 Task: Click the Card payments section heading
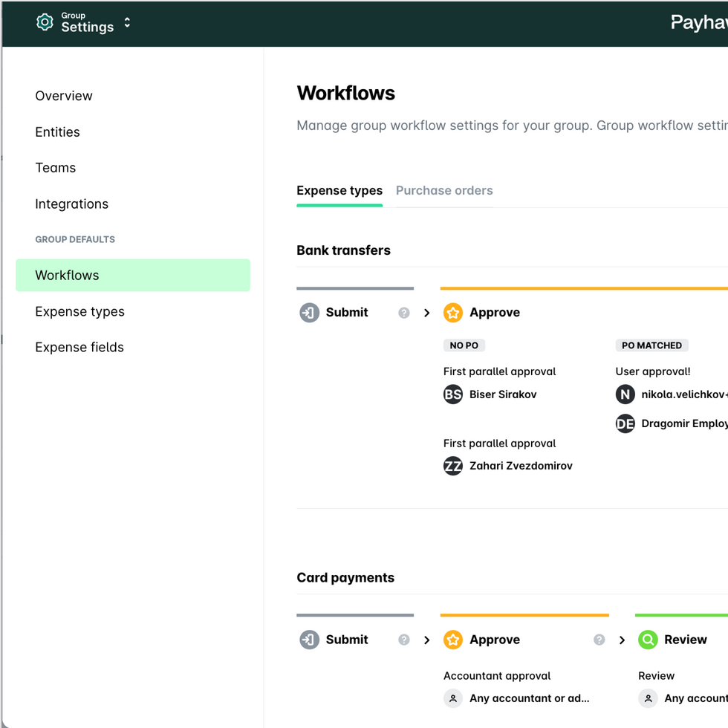pos(345,578)
